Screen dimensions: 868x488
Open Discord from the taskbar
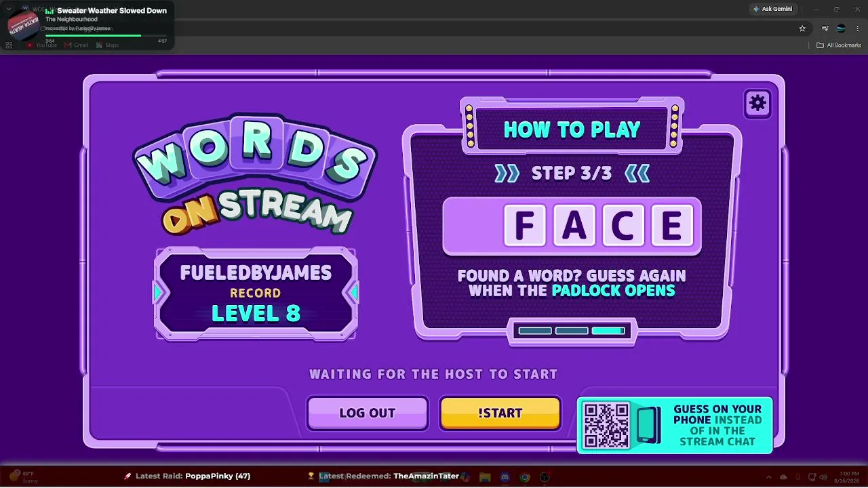(505, 477)
